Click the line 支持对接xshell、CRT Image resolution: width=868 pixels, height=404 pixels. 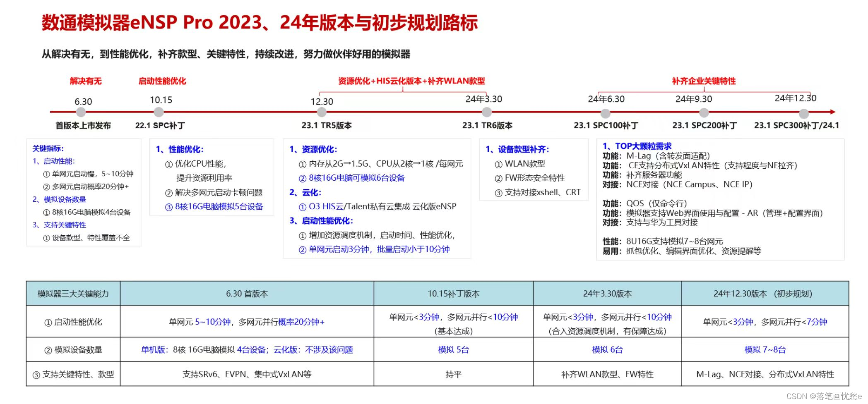pyautogui.click(x=538, y=193)
